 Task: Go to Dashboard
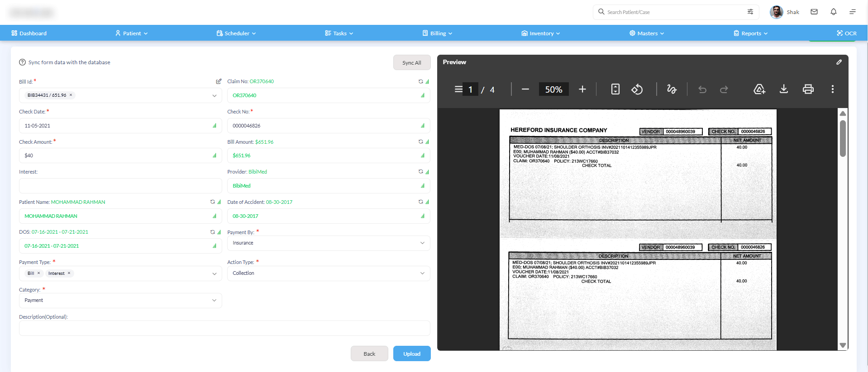click(29, 33)
